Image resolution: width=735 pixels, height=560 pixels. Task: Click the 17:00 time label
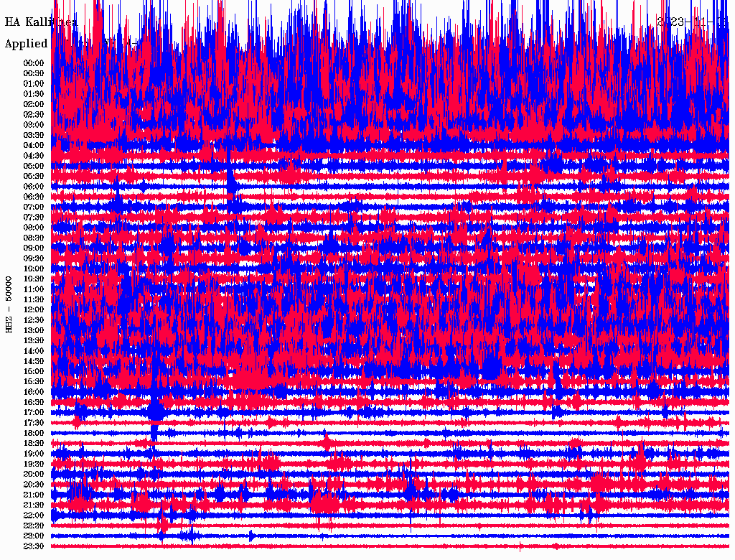point(34,413)
